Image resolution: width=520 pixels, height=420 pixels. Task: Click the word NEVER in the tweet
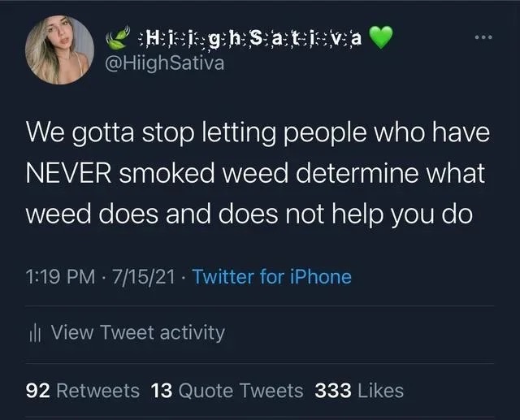68,173
